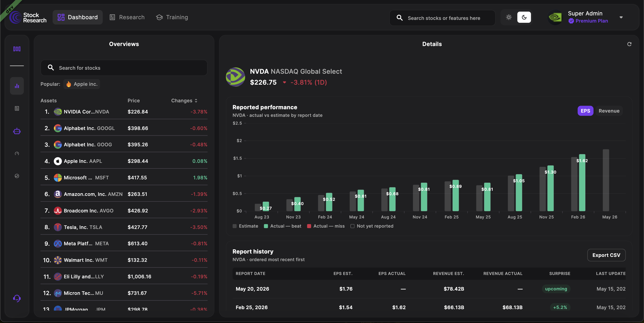
Task: Select the Revenue chart toggle
Action: tap(609, 111)
